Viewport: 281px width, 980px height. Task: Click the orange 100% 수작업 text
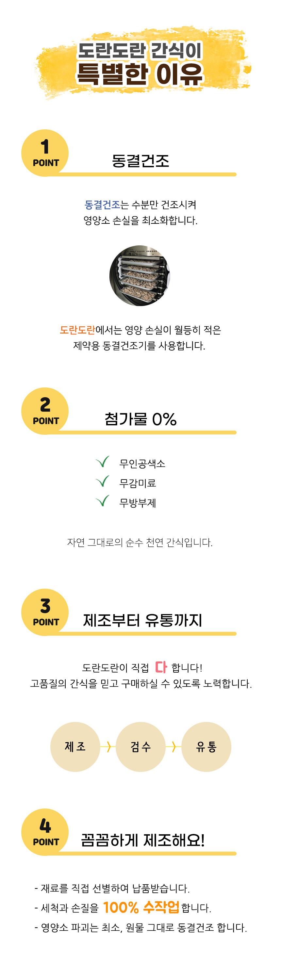[x=141, y=907]
